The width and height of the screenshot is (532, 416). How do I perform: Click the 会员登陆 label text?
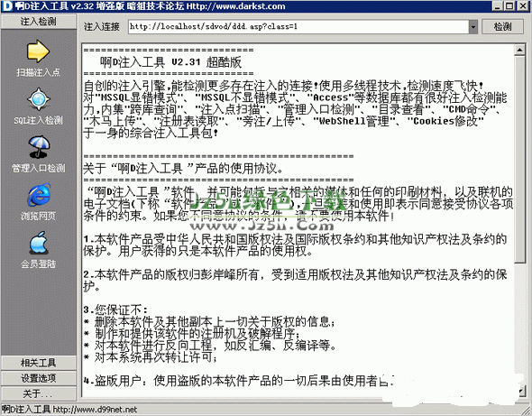click(x=39, y=263)
